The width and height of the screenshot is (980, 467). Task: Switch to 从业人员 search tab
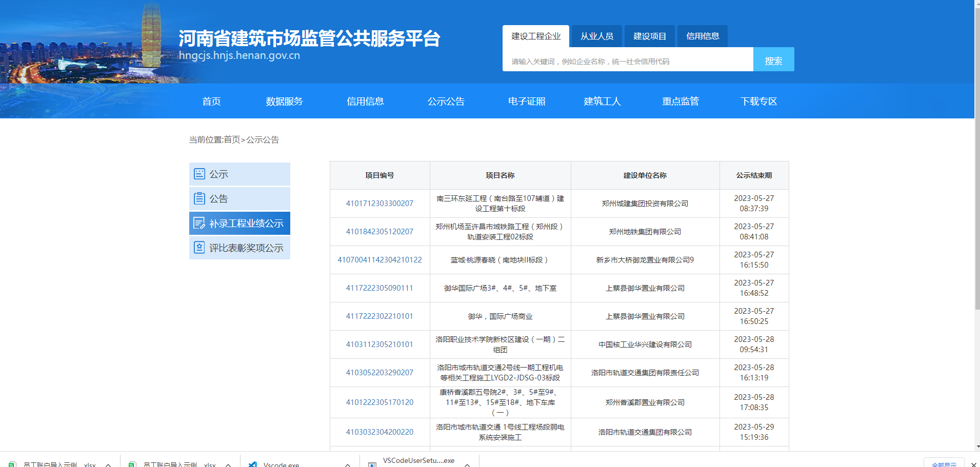pos(597,36)
